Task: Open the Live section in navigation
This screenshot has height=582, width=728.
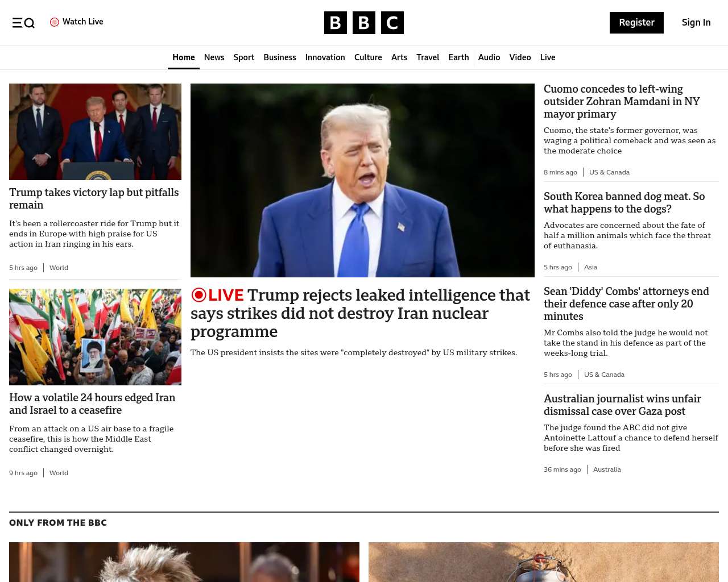Action: (x=548, y=57)
